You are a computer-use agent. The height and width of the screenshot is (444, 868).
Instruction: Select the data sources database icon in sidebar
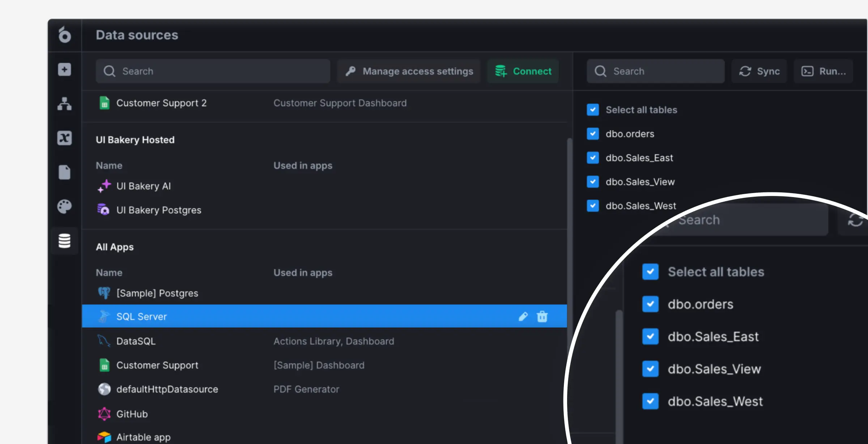click(x=64, y=241)
